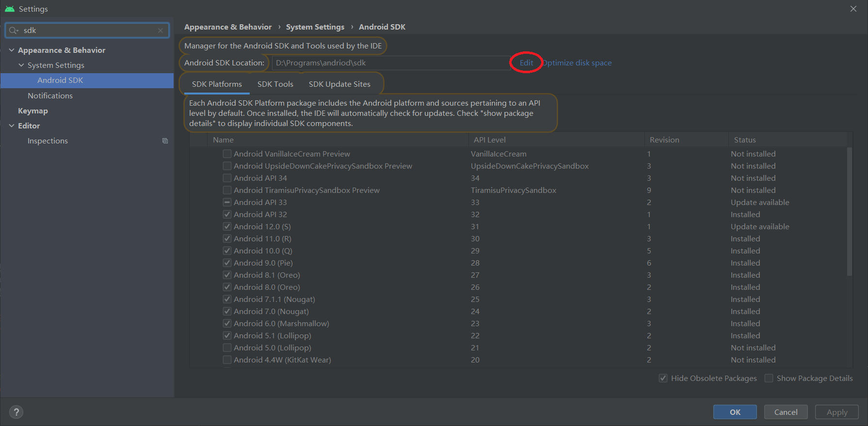This screenshot has width=868, height=426.
Task: Click the help question mark icon
Action: pos(16,412)
